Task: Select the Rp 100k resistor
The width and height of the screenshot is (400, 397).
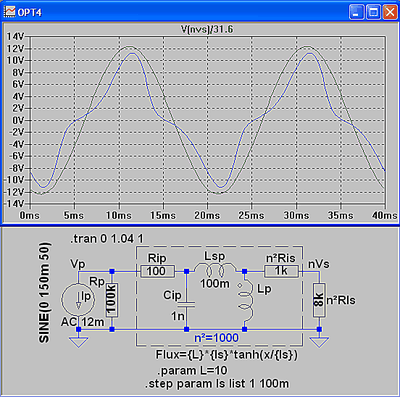Action: (112, 300)
